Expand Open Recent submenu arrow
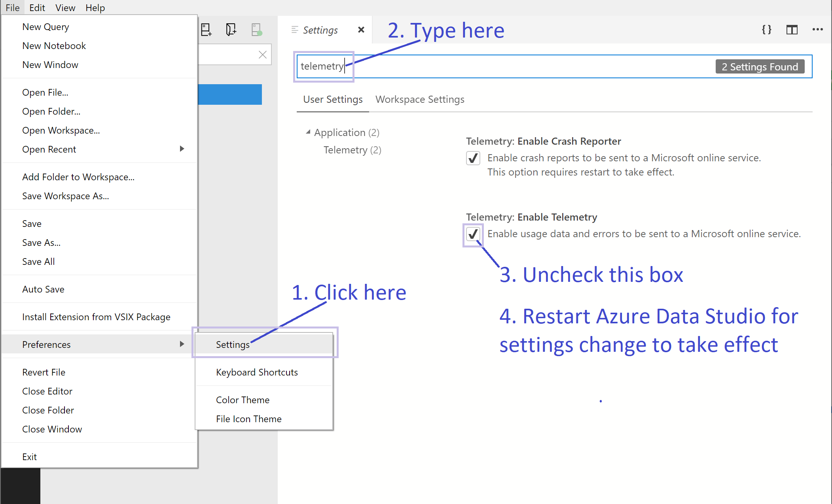The width and height of the screenshot is (832, 504). point(182,149)
